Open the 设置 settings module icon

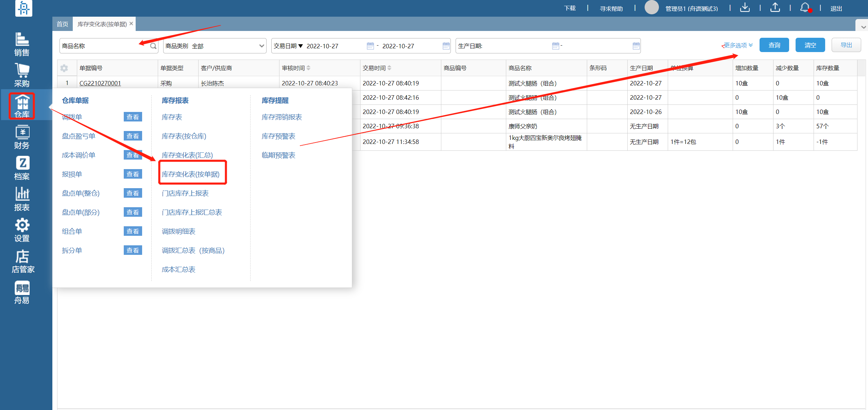click(x=22, y=230)
